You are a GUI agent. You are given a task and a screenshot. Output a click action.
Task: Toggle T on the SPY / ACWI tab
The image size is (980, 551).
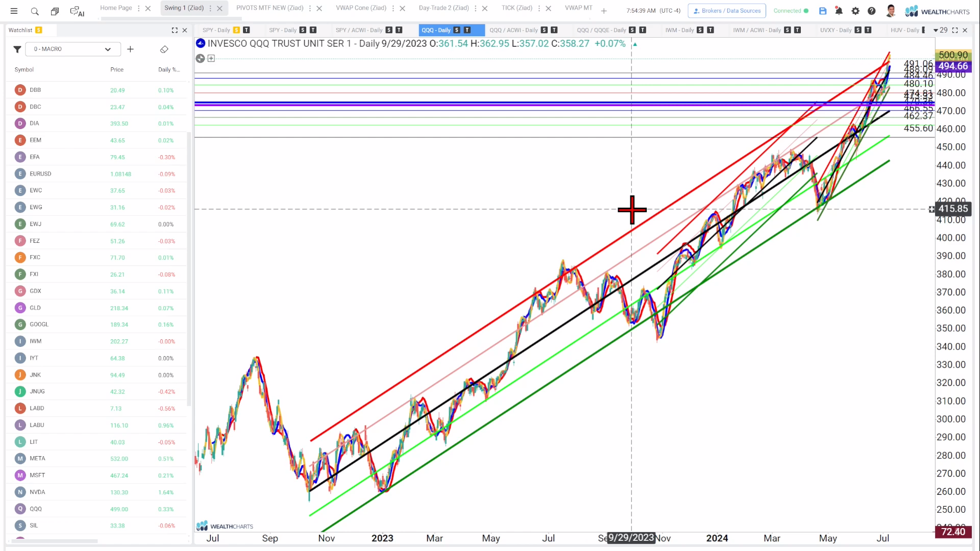click(x=399, y=30)
